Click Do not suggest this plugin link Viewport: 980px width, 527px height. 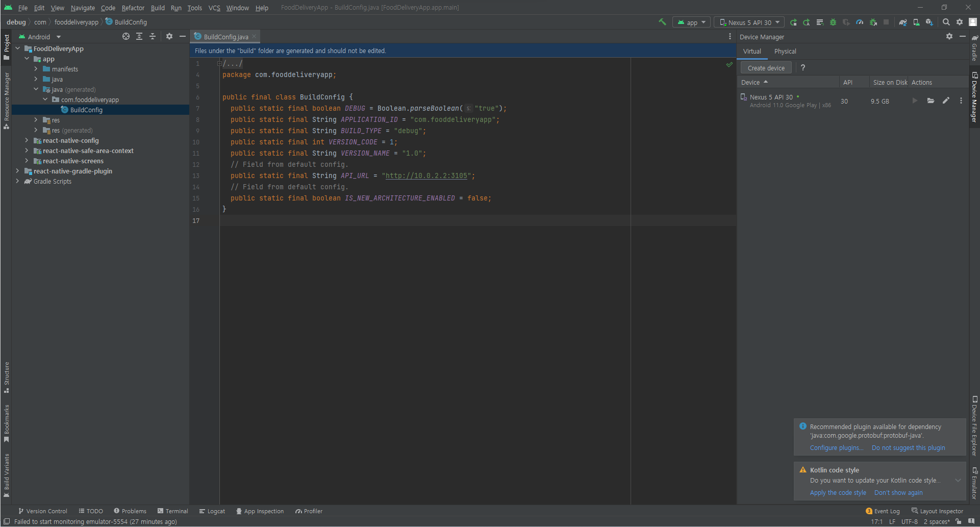click(908, 447)
